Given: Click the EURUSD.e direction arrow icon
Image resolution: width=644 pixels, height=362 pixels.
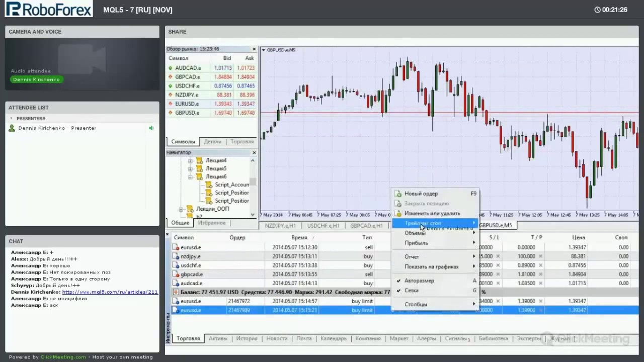Looking at the screenshot, I should pos(171,104).
